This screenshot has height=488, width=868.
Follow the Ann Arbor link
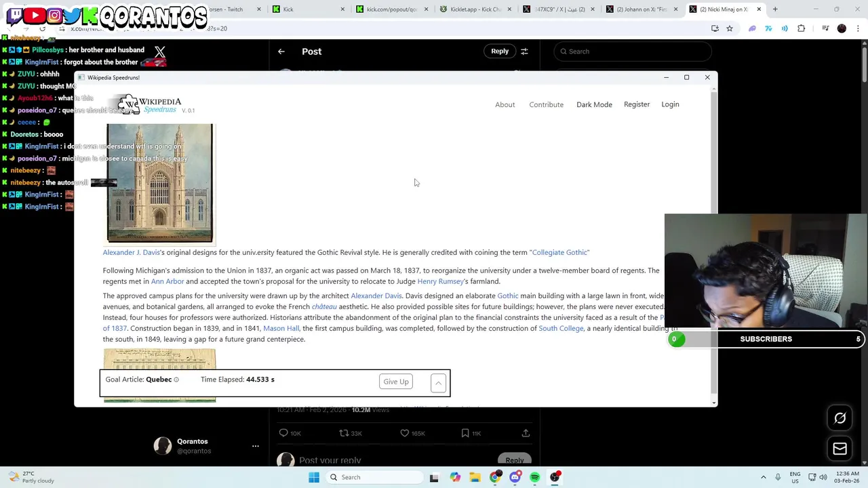167,281
